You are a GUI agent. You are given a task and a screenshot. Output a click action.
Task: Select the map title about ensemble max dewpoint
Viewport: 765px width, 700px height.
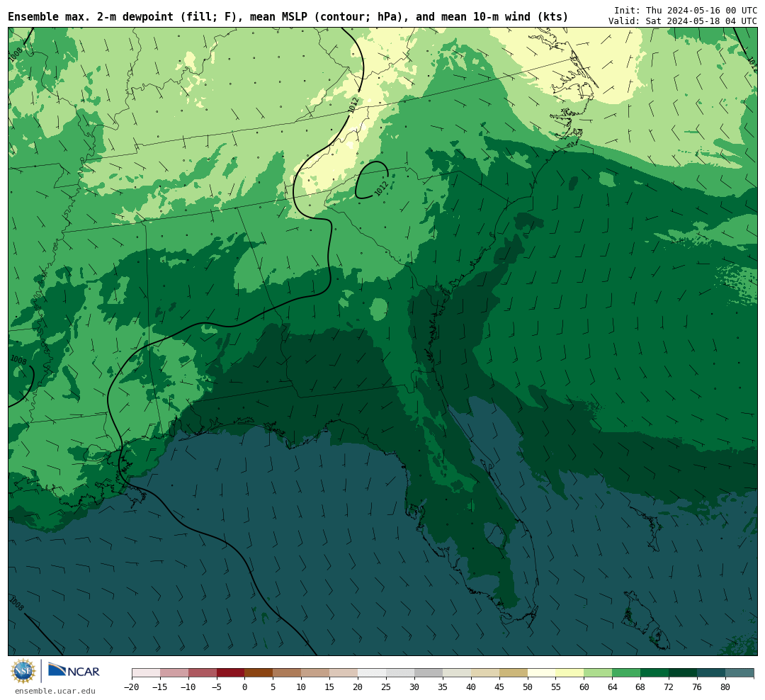[288, 17]
